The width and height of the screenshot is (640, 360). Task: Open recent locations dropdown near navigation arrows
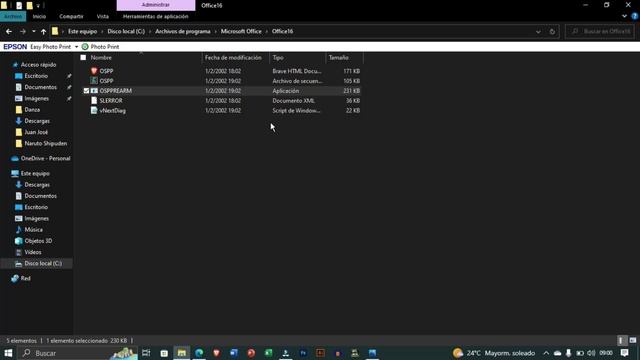tap(33, 31)
